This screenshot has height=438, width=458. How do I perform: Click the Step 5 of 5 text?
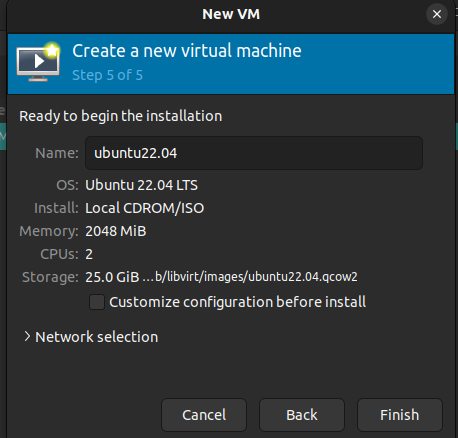click(108, 75)
